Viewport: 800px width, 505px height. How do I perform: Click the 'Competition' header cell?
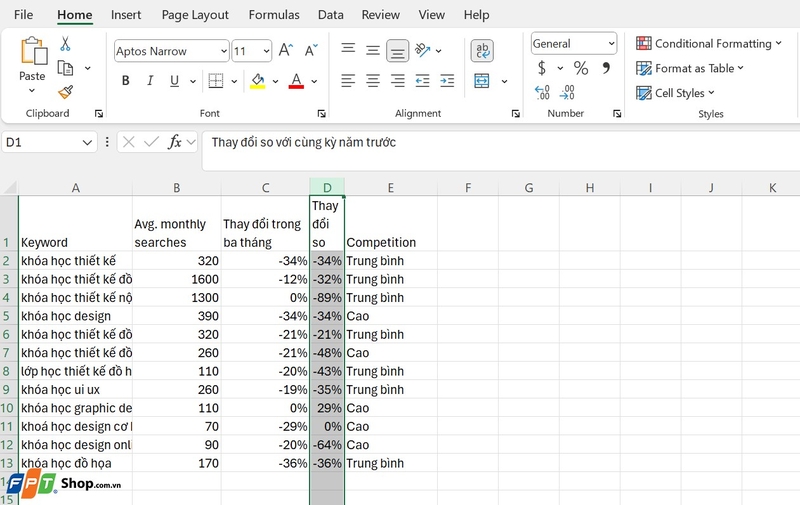(x=391, y=223)
